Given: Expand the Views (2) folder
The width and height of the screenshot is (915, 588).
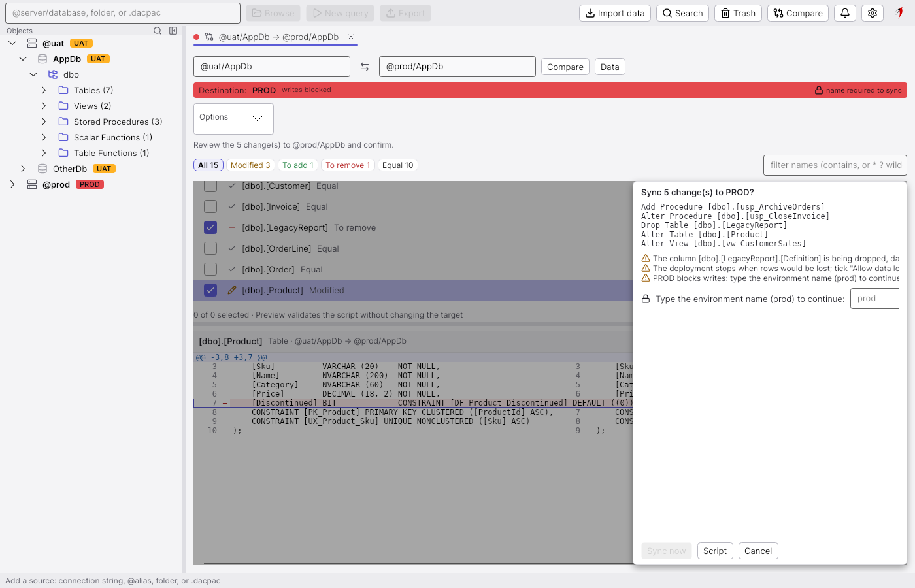Looking at the screenshot, I should [x=44, y=106].
